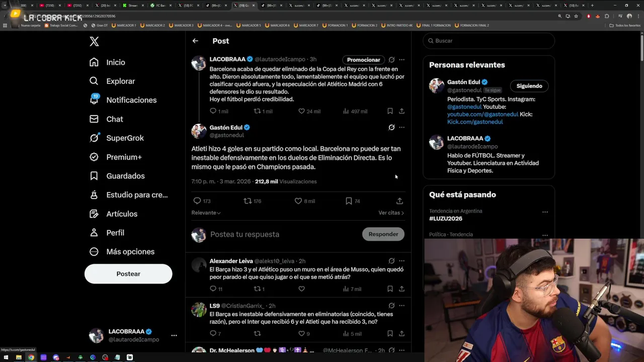The width and height of the screenshot is (644, 362).
Task: Bookmark Alexander Leiva's reply
Action: pos(390,289)
